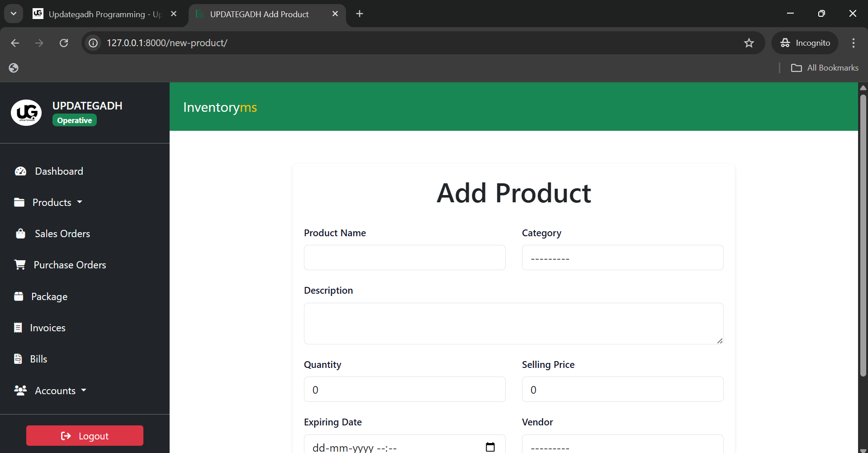Screen dimensions: 868x453
Task: Go to Dashboard
Action: click(59, 171)
